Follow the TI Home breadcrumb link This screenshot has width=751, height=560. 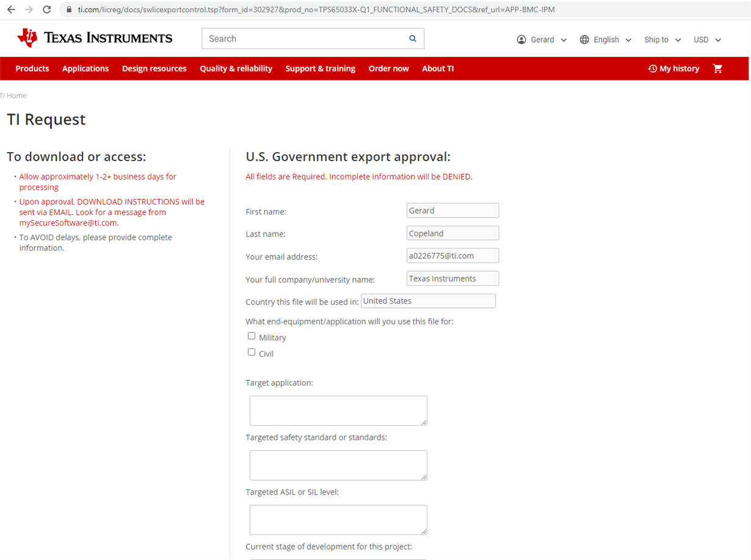(x=13, y=96)
